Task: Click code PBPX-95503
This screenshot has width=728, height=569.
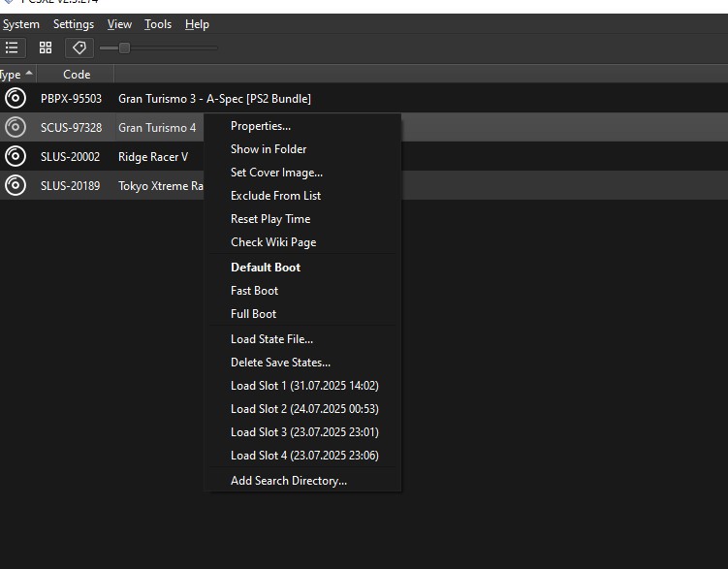Action: (71, 99)
